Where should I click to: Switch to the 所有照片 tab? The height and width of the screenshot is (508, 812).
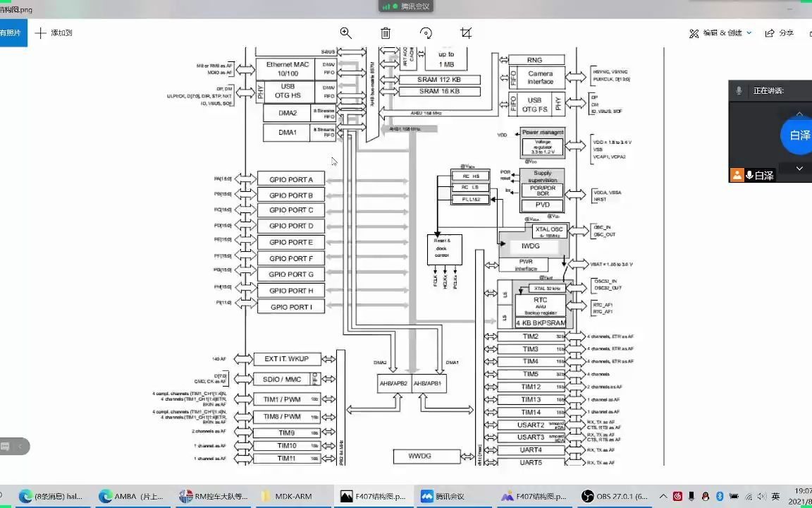[10, 32]
